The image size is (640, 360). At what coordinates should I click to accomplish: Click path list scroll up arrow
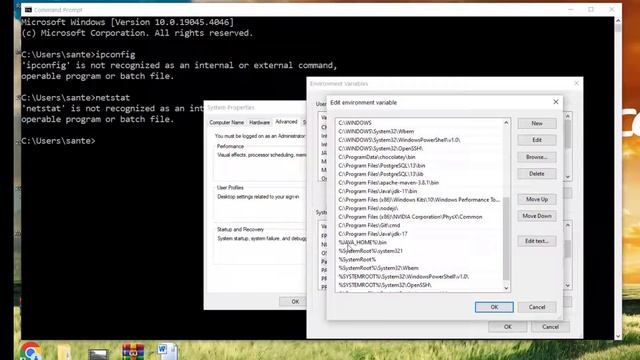coord(506,123)
